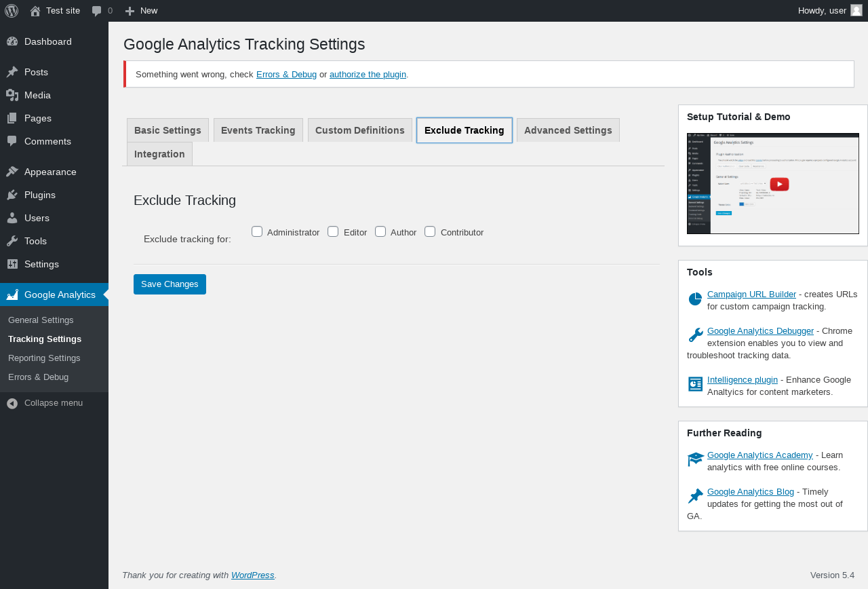Screen dimensions: 868x589
Task: Switch to the Events Tracking tab
Action: pyautogui.click(x=258, y=130)
